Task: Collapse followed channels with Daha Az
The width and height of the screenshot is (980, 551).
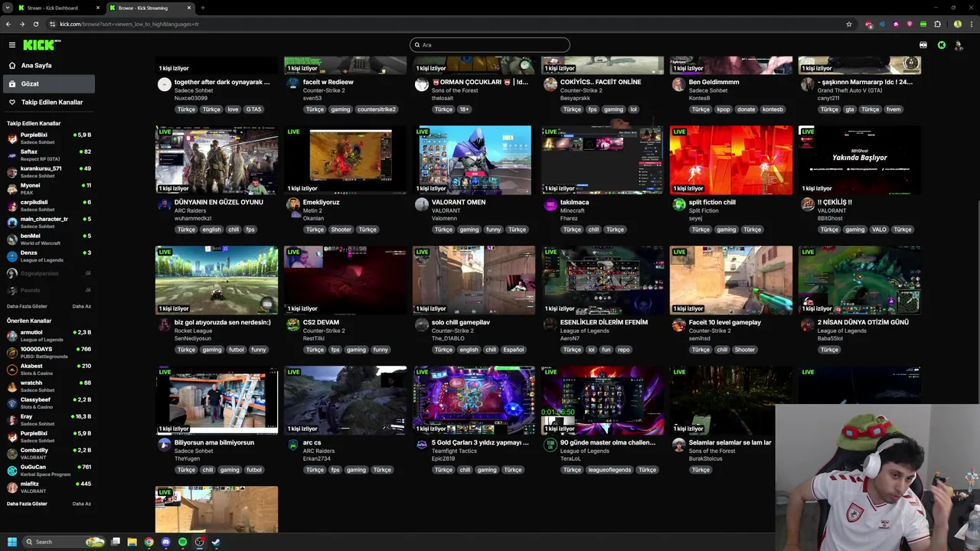Action: (x=82, y=306)
